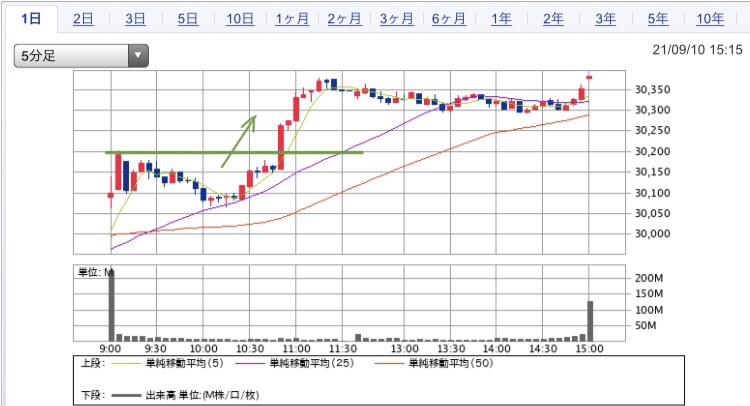Viewport: 750px width, 406px height.
Task: Click the 30,200 price axis label
Action: point(652,151)
